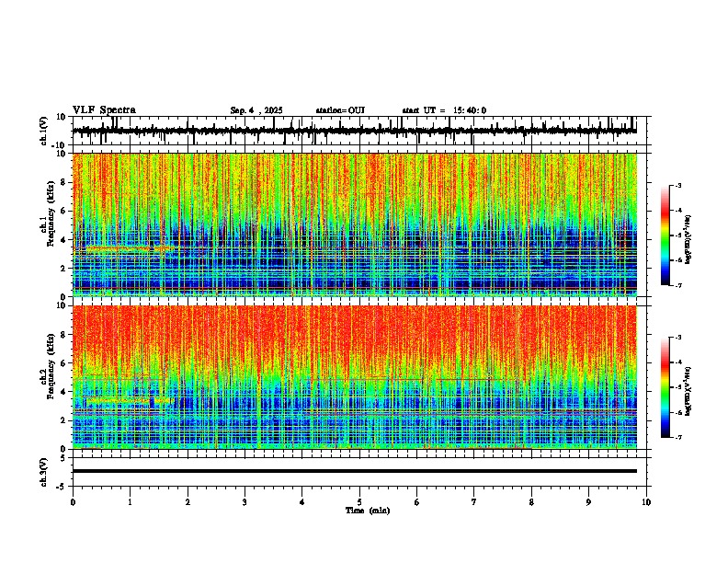
Task: Click the time-axis tick label "3"
Action: (x=245, y=502)
